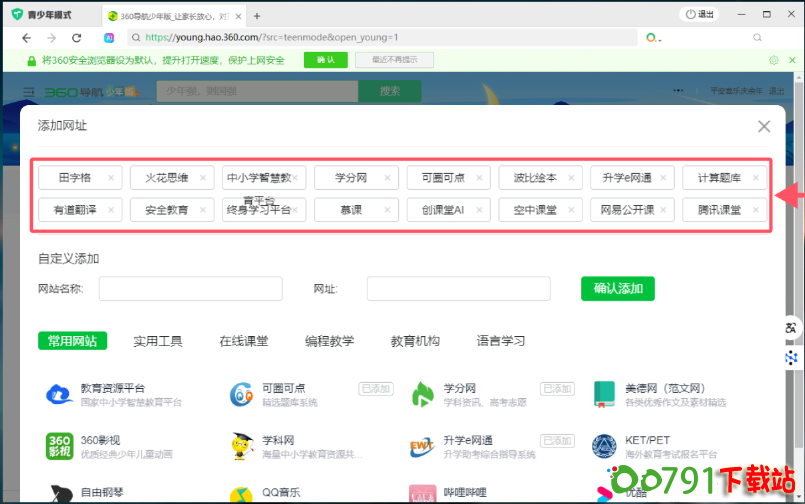This screenshot has width=805, height=504.
Task: Click the 360影视 green logo icon
Action: [61, 446]
